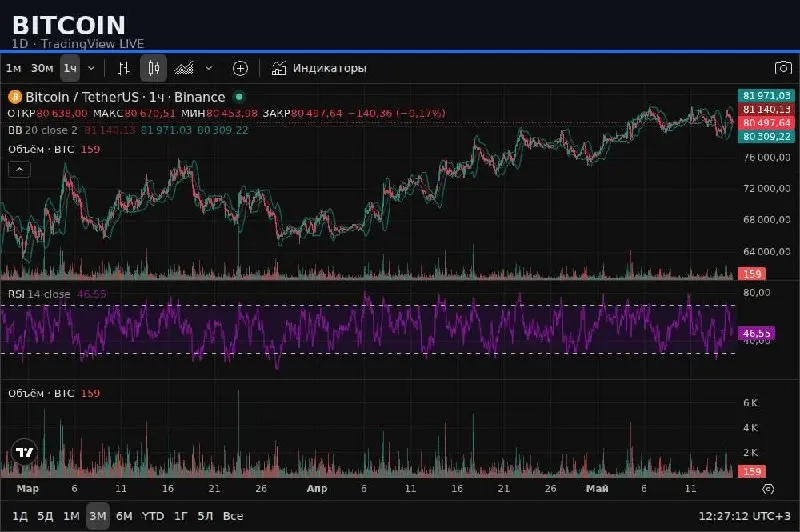Click the 6K volume axis label
800x532 pixels.
(750, 403)
